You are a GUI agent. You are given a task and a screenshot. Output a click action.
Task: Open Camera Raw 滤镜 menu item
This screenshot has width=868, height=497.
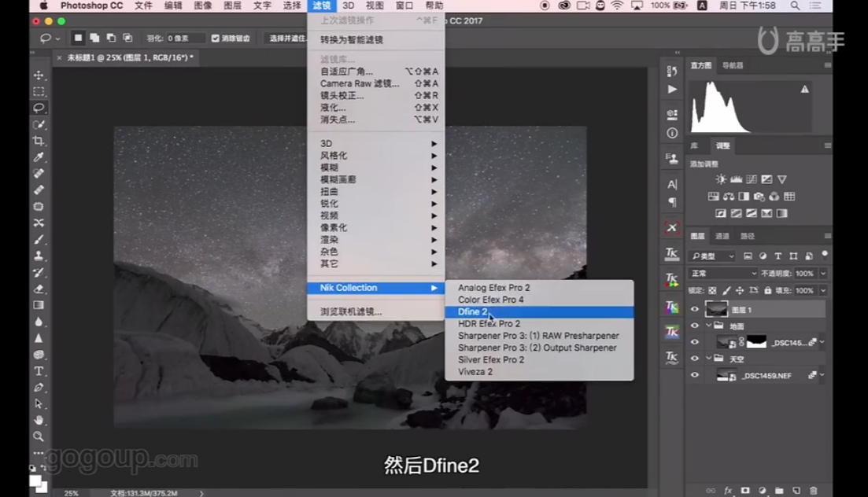(x=376, y=83)
